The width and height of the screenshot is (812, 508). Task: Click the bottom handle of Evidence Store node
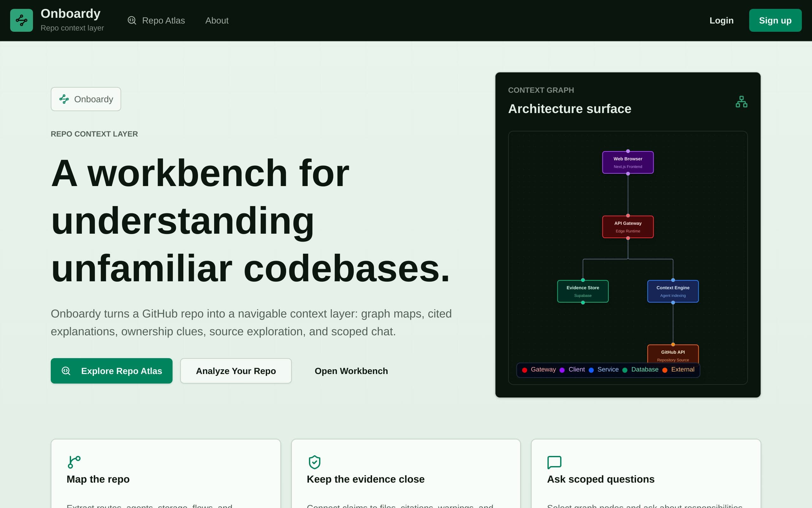[583, 303]
